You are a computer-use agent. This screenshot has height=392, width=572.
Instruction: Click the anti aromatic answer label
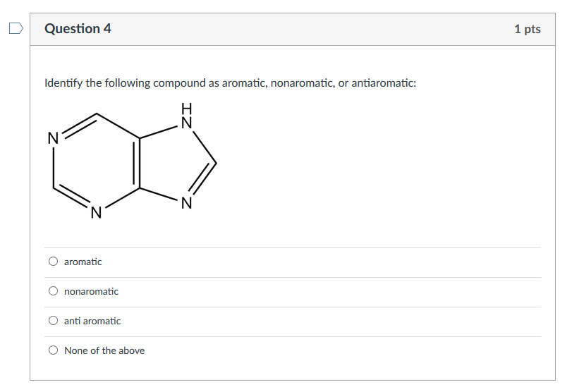[92, 321]
